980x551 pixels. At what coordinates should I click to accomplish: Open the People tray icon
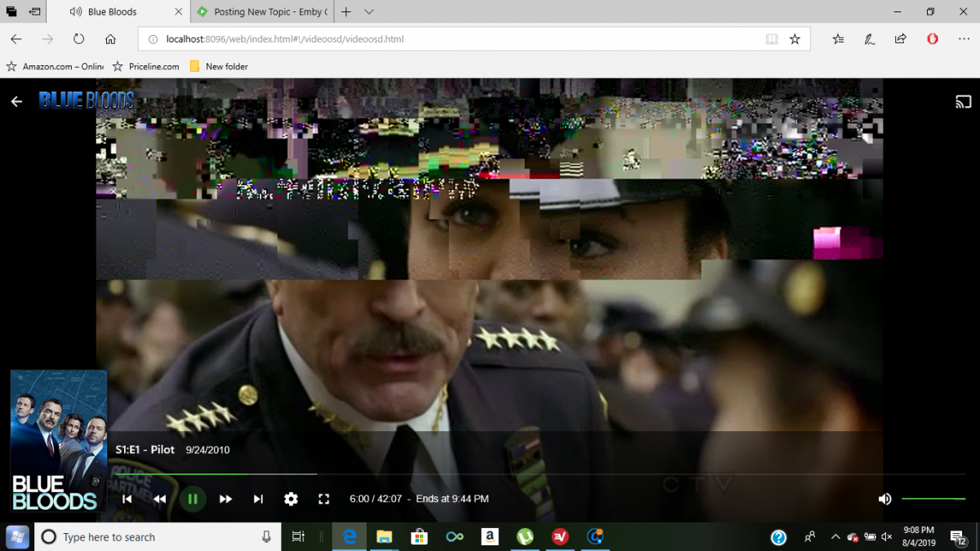point(809,536)
